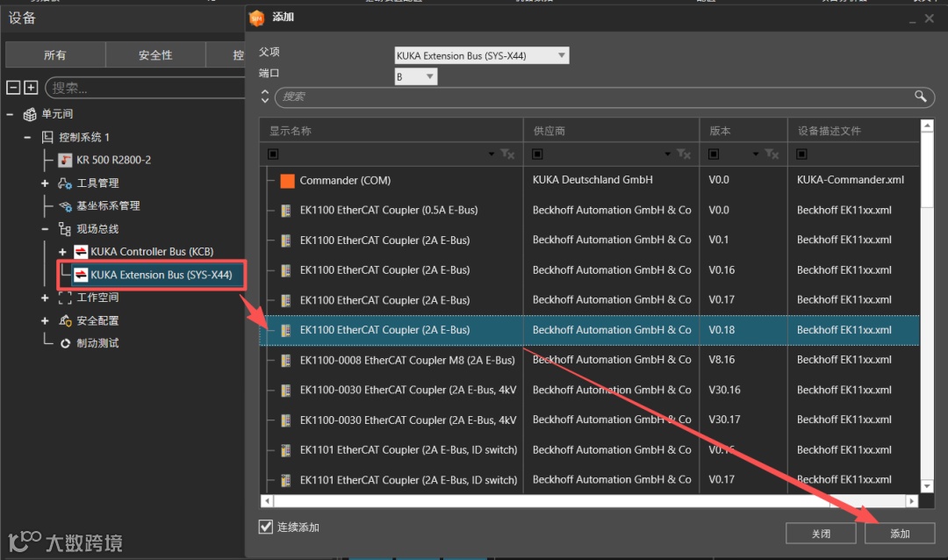
Task: Toggle the 连续添加 checkbox
Action: tap(265, 527)
